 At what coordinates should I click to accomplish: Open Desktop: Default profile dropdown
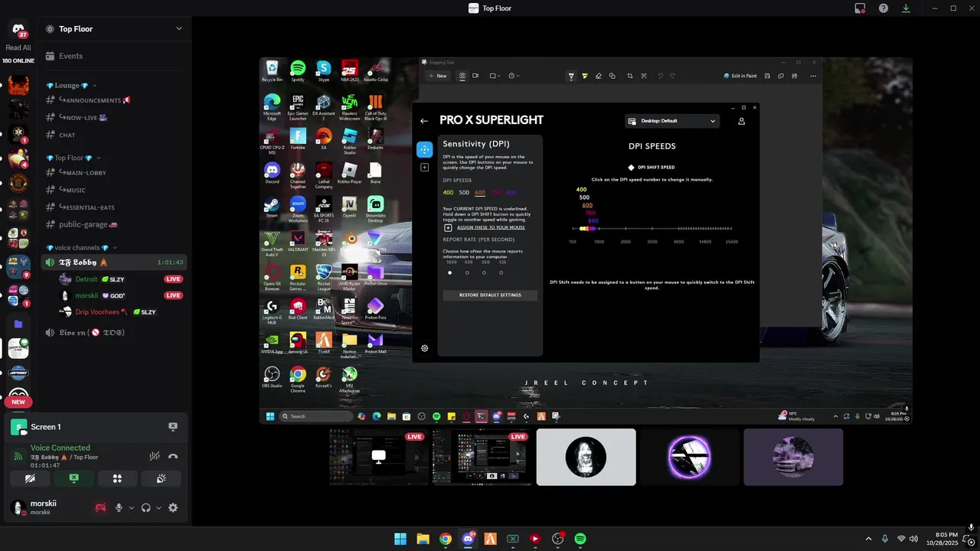tap(672, 121)
